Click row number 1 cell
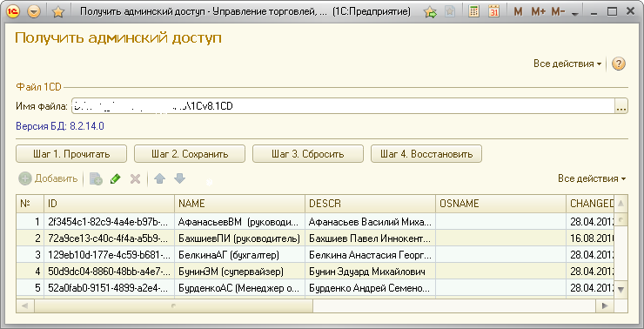The height and width of the screenshot is (329, 644). pos(30,222)
